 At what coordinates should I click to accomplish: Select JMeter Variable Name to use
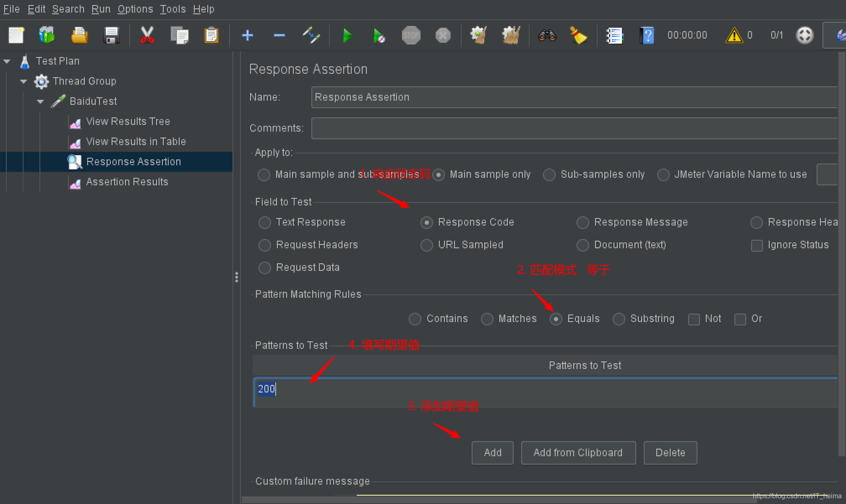click(663, 174)
